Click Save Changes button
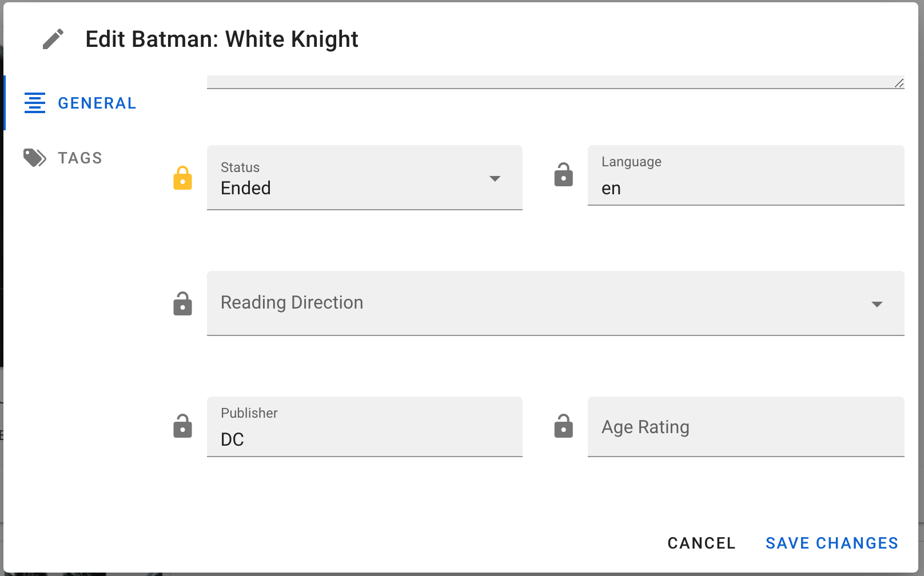This screenshot has width=924, height=576. [x=832, y=543]
